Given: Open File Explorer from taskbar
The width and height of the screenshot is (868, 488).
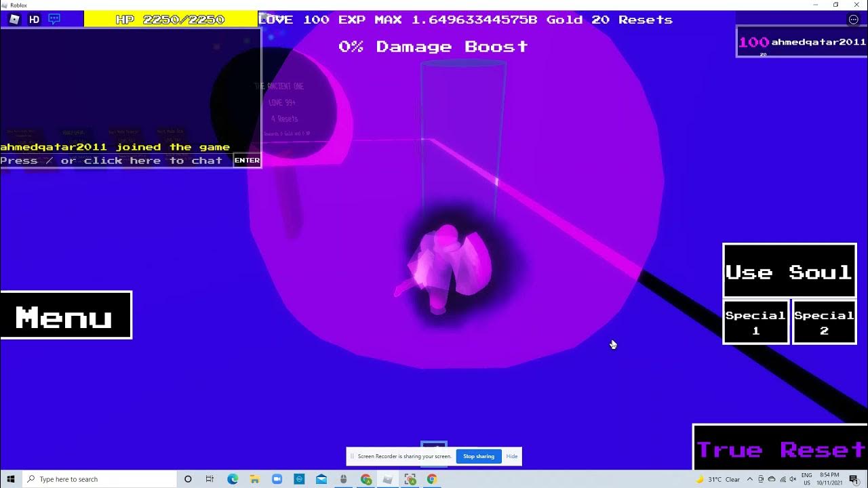Looking at the screenshot, I should pos(255,479).
